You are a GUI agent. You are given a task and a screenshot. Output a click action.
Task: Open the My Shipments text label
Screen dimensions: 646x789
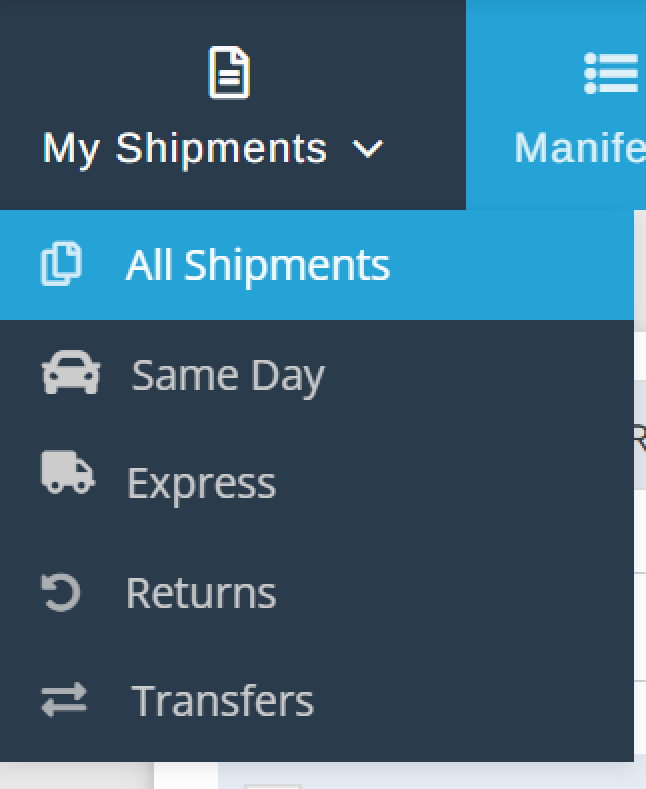click(185, 149)
